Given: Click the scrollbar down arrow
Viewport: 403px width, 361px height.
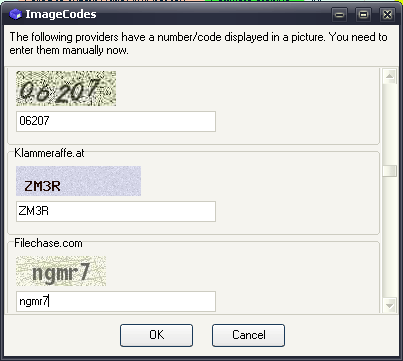Looking at the screenshot, I should pos(389,305).
